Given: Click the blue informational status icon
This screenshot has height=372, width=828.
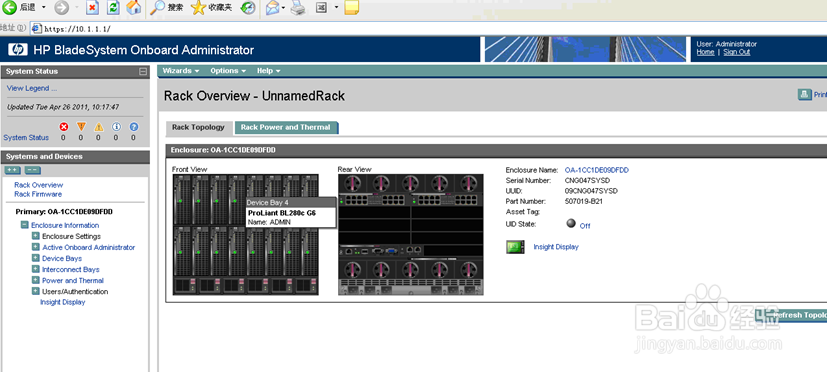Looking at the screenshot, I should point(116,127).
